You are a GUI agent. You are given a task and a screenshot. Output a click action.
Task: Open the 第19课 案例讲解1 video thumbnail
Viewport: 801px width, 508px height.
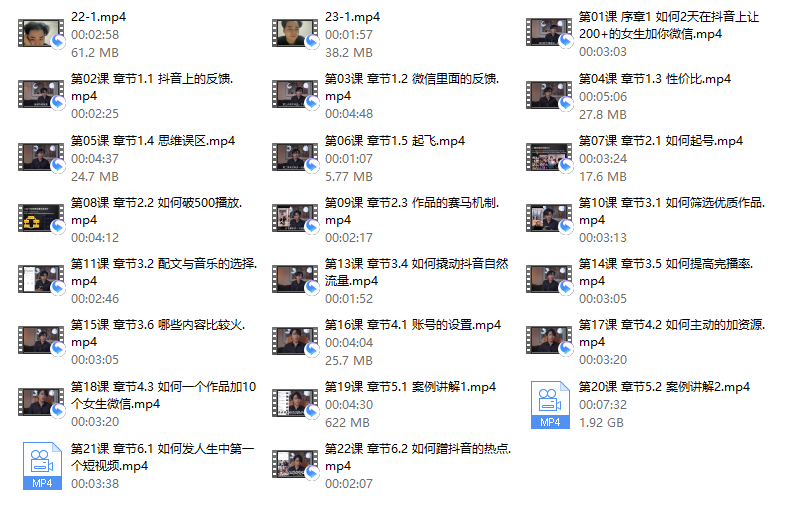(x=295, y=403)
